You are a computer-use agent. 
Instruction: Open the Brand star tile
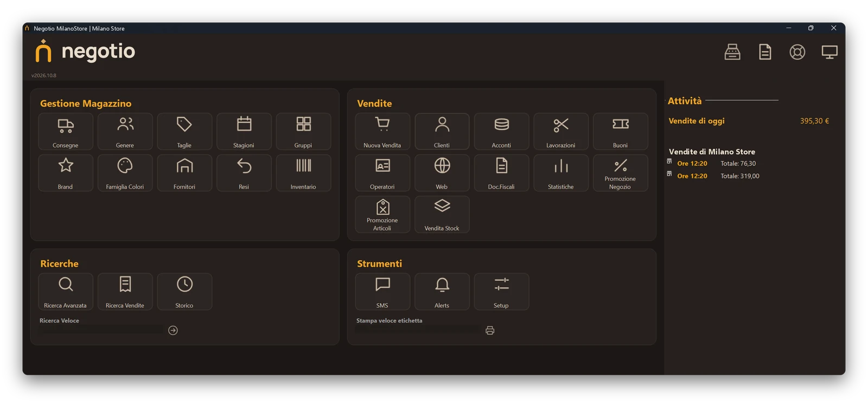point(66,173)
